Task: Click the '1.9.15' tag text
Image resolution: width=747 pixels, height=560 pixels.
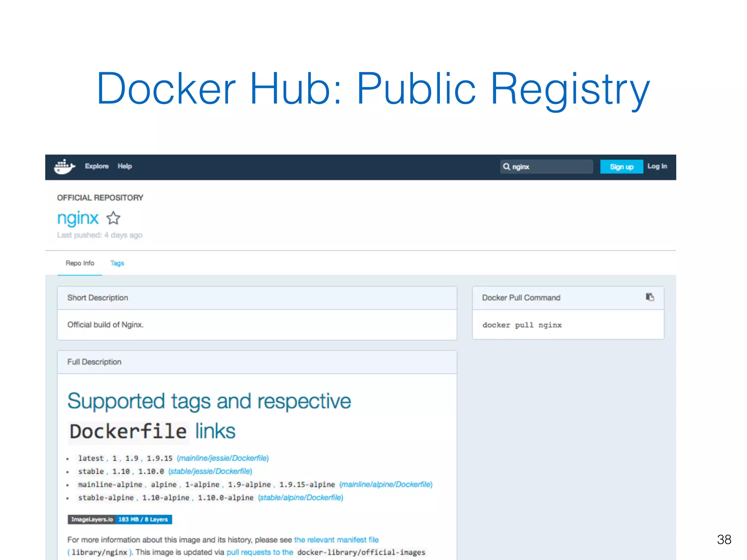Action: pos(159,458)
